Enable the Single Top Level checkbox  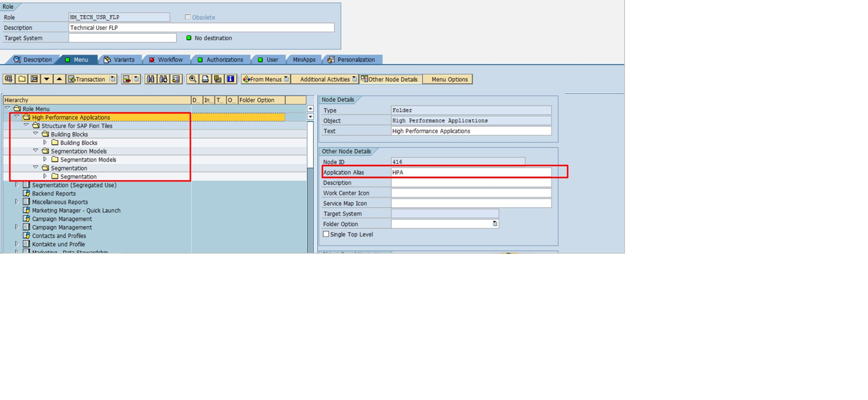pos(326,235)
